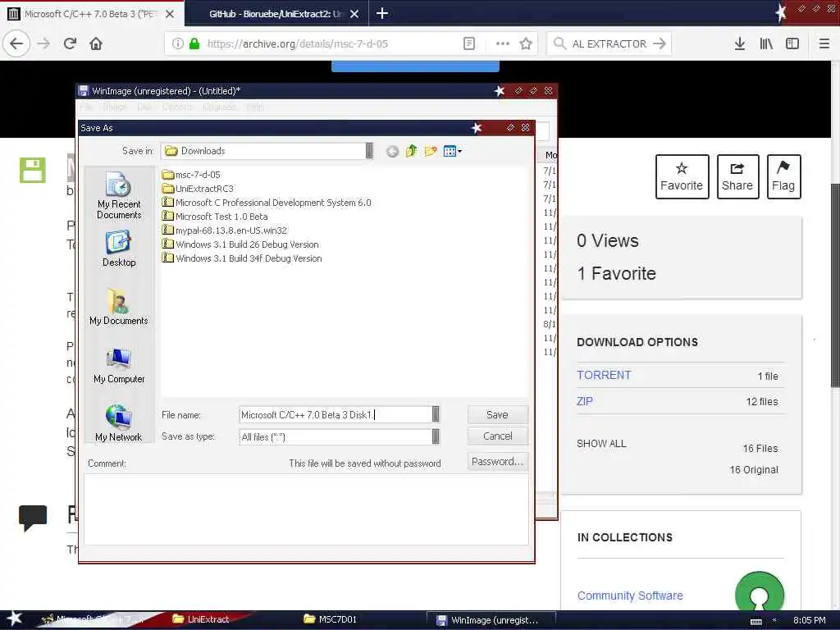Select Windows 3.1 Build 26 Debug Version
Viewport: 840px width, 630px height.
pos(240,244)
